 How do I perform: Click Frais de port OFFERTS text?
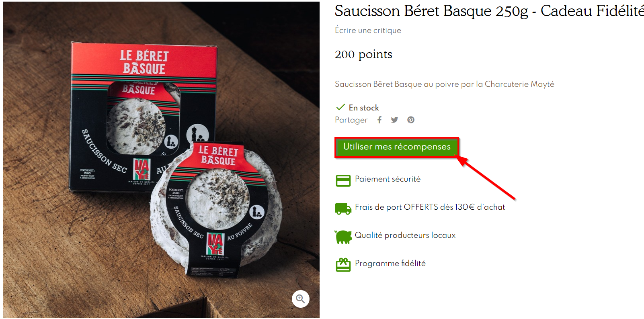[430, 207]
